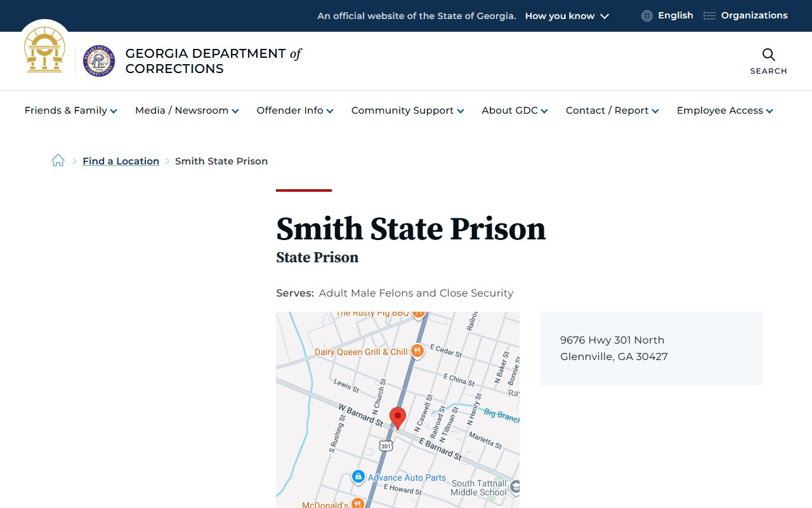
Task: Click the official website of Georgia text
Action: tap(417, 16)
